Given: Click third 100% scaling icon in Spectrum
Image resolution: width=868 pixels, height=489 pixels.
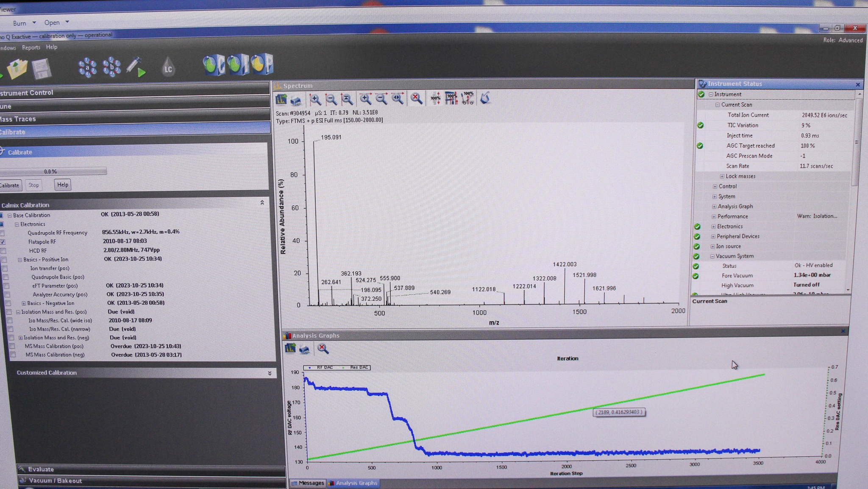Looking at the screenshot, I should coord(468,98).
